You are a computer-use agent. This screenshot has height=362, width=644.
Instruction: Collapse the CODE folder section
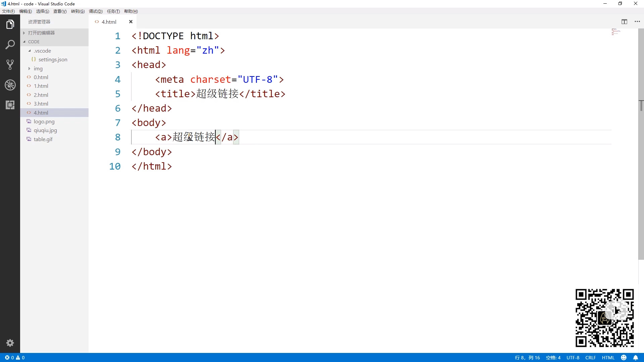click(34, 42)
